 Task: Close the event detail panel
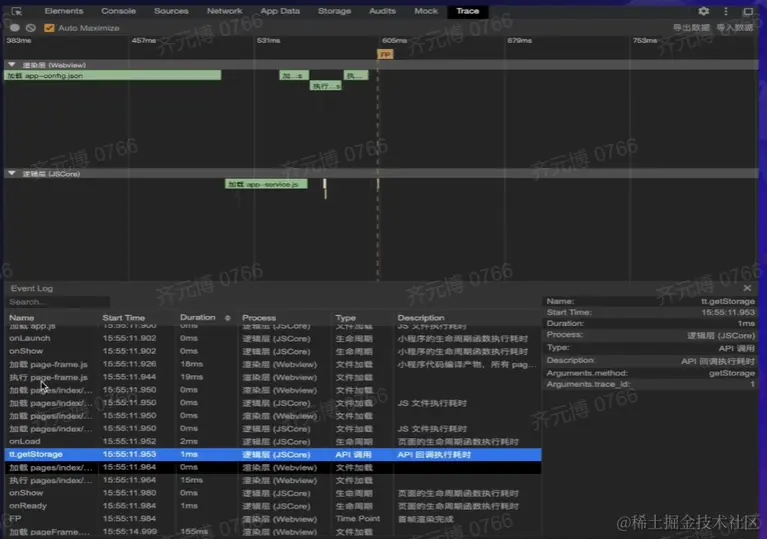[x=747, y=288]
